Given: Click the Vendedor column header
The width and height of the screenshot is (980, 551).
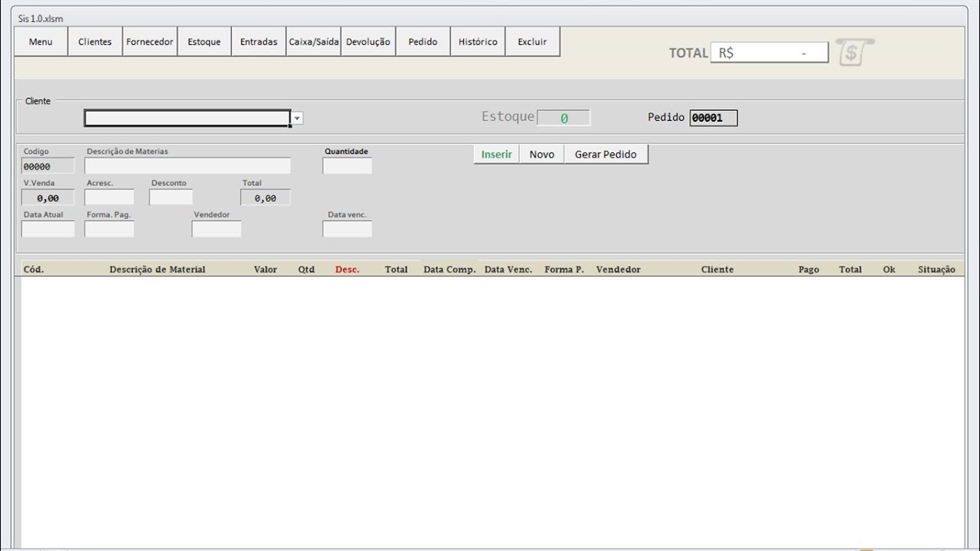Looking at the screenshot, I should 619,269.
